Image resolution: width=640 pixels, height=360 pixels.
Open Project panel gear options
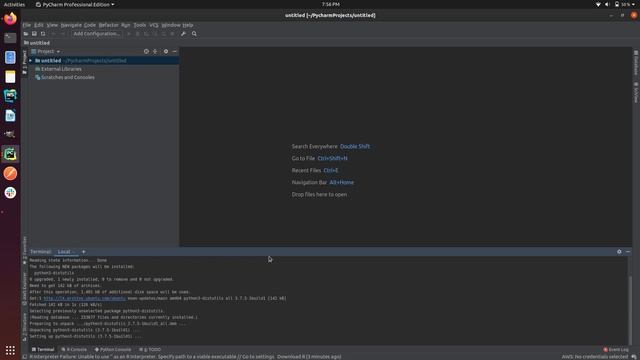(166, 51)
